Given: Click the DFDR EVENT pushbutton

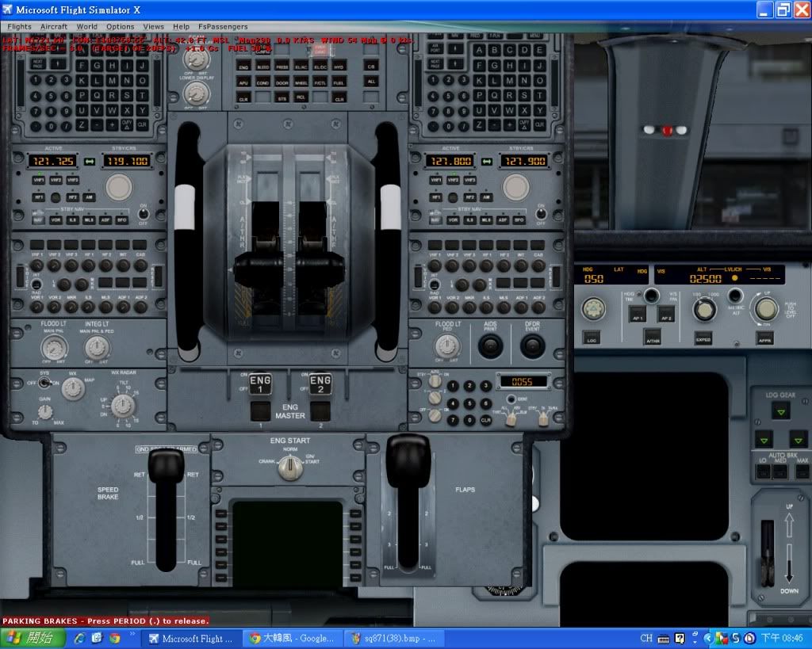Looking at the screenshot, I should pyautogui.click(x=532, y=346).
